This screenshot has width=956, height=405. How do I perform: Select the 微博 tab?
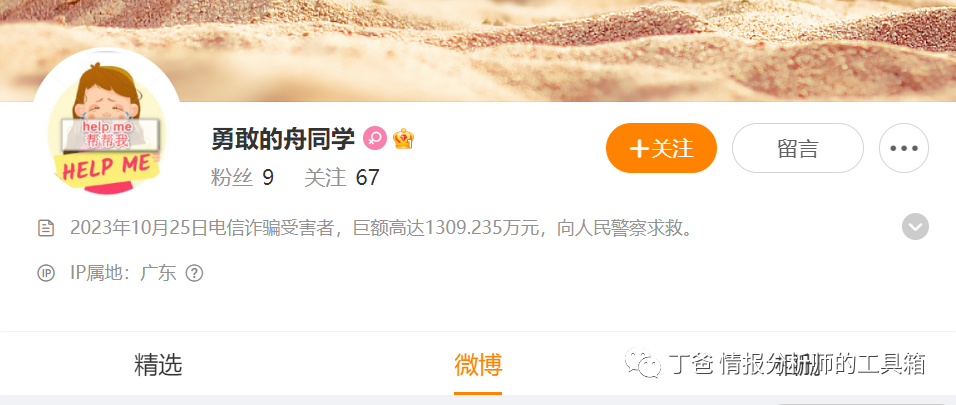tap(478, 365)
